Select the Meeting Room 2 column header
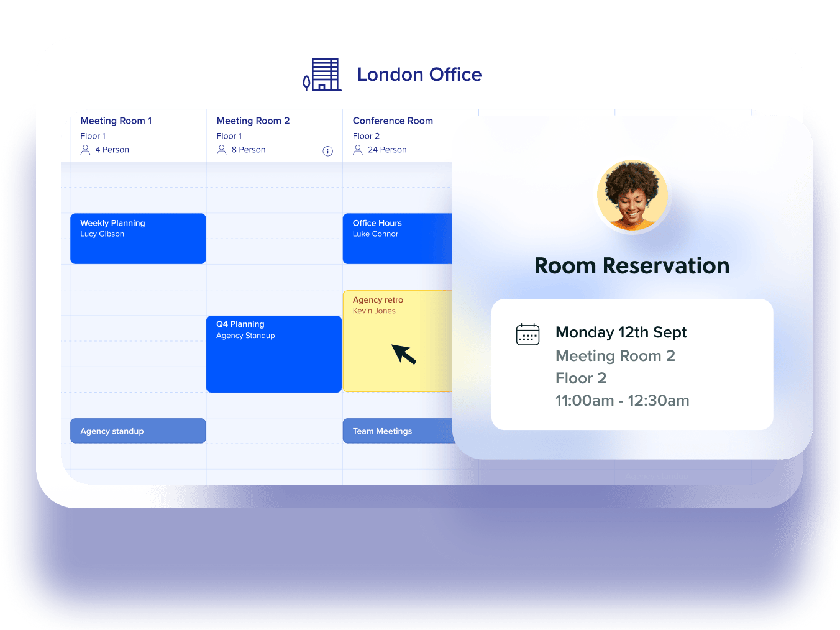The image size is (840, 630). tap(253, 121)
